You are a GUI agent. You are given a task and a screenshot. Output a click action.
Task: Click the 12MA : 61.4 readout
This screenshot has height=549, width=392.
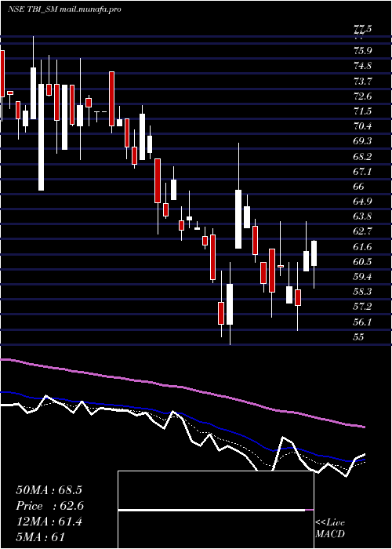coord(49,522)
